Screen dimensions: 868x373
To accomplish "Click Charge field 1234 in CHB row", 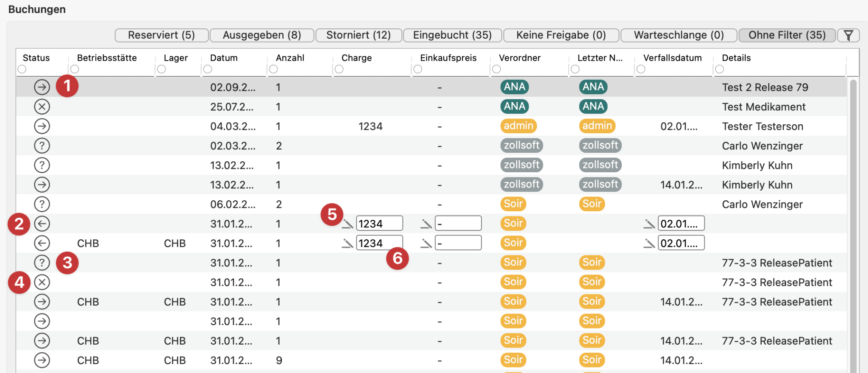I will click(x=379, y=243).
